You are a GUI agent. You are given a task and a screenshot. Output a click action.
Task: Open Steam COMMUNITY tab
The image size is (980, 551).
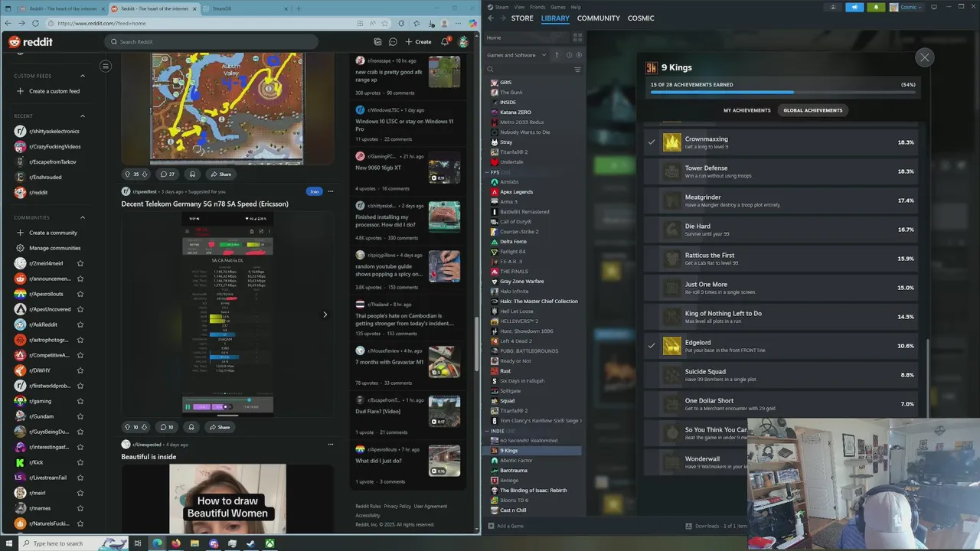pos(599,18)
